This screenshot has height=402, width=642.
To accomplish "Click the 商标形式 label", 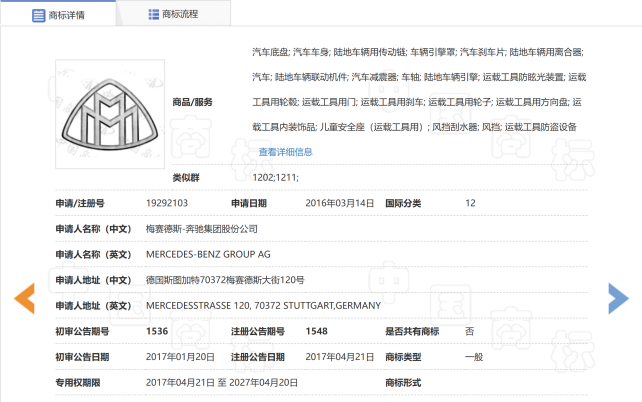I will [403, 383].
